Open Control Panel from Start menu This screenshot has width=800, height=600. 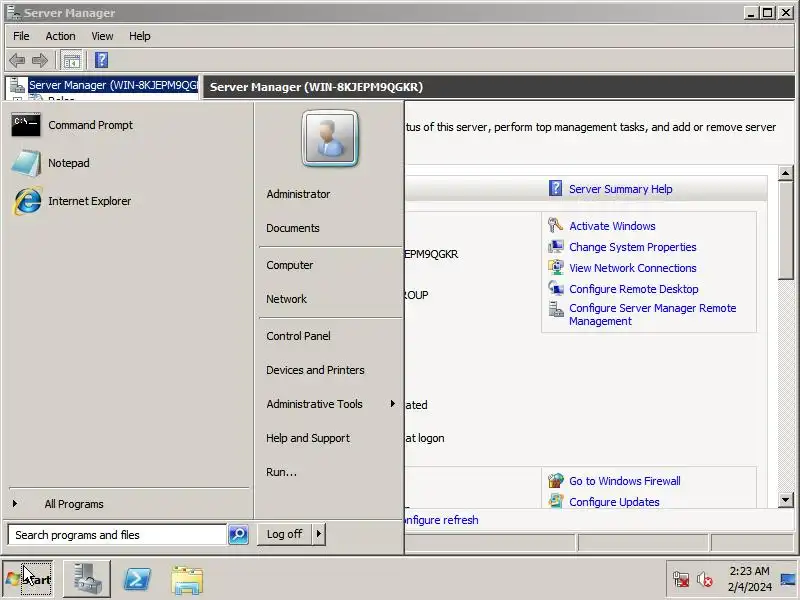298,336
